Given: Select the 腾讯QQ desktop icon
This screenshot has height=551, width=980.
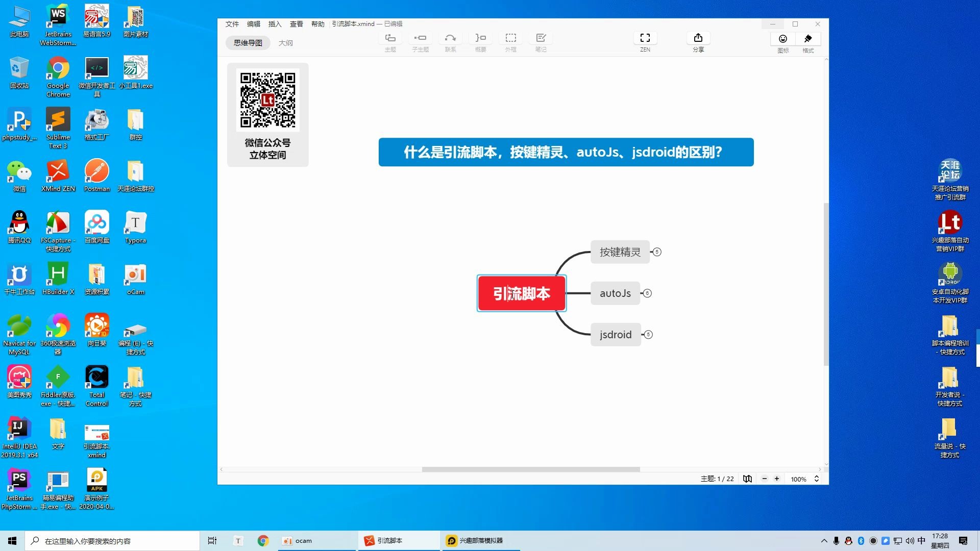Looking at the screenshot, I should pyautogui.click(x=19, y=228).
